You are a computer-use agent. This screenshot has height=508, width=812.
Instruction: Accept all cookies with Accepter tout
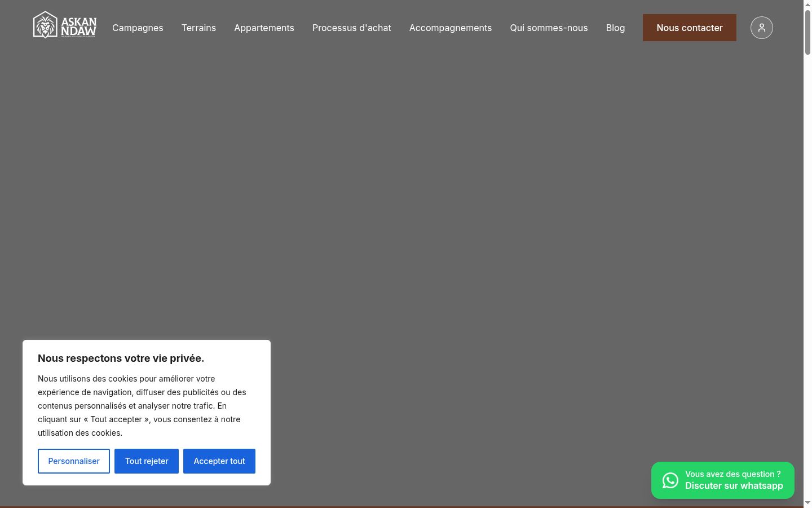coord(219,461)
